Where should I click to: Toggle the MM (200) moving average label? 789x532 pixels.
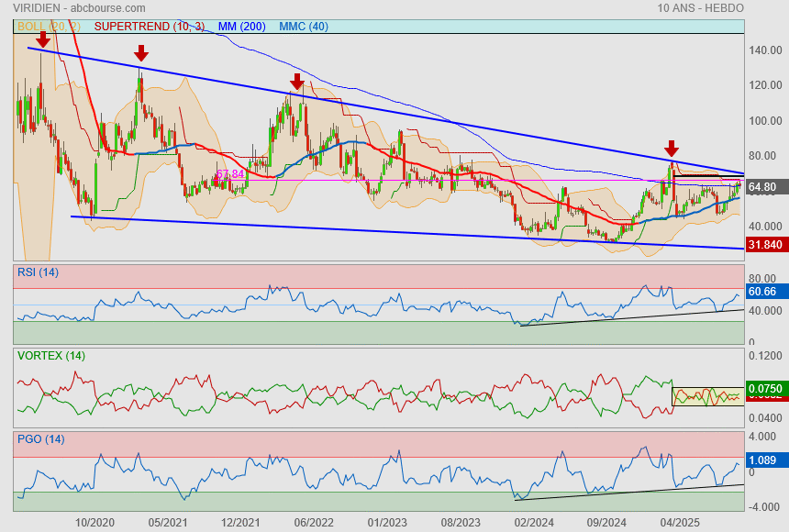click(x=242, y=27)
